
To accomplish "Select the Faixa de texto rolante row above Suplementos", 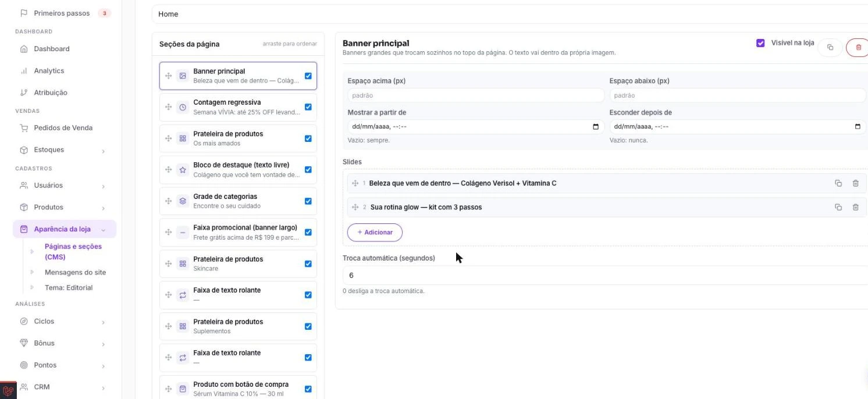I will 238,295.
